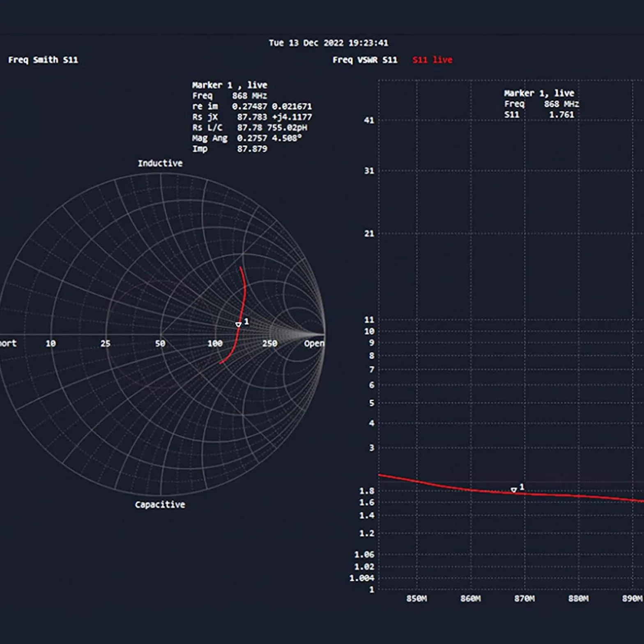Screen dimensions: 644x644
Task: Click the '6' VSWR axis label
Action: tap(372, 385)
